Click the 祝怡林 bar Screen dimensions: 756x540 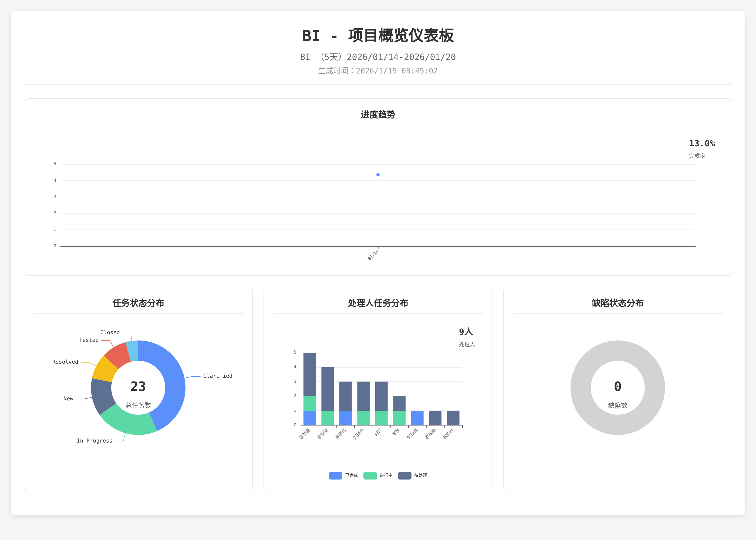click(453, 418)
